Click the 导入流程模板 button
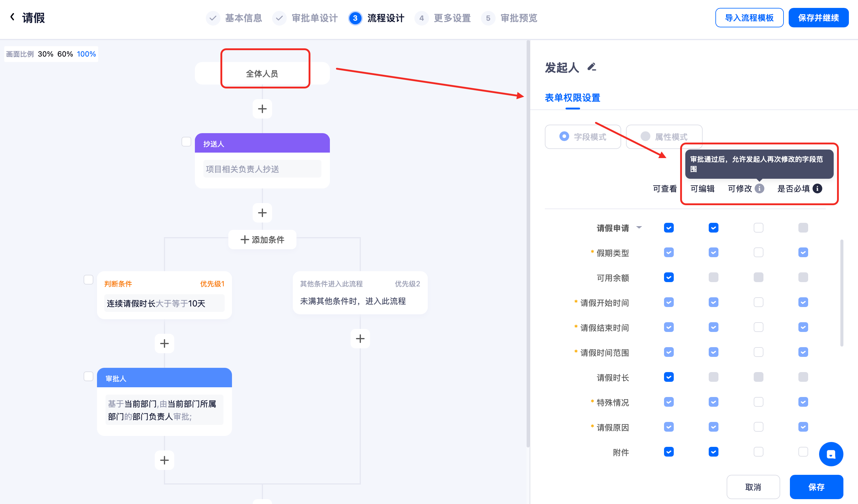 (749, 18)
